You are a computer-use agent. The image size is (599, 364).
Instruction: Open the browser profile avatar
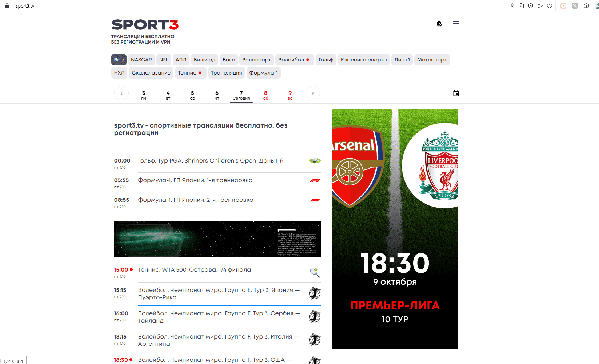point(597,6)
